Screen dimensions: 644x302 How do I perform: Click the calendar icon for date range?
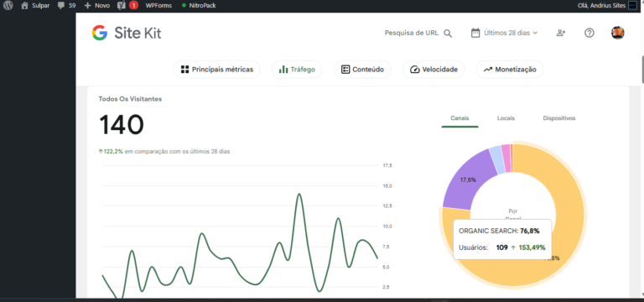point(475,33)
